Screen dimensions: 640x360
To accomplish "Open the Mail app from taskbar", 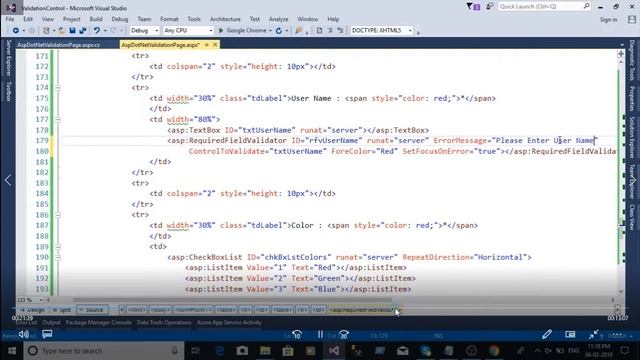I will click(403, 351).
